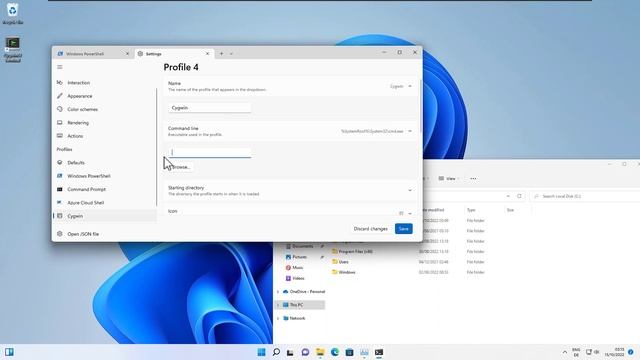Collapse the Name setting expander
The width and height of the screenshot is (640, 360).
click(x=410, y=86)
